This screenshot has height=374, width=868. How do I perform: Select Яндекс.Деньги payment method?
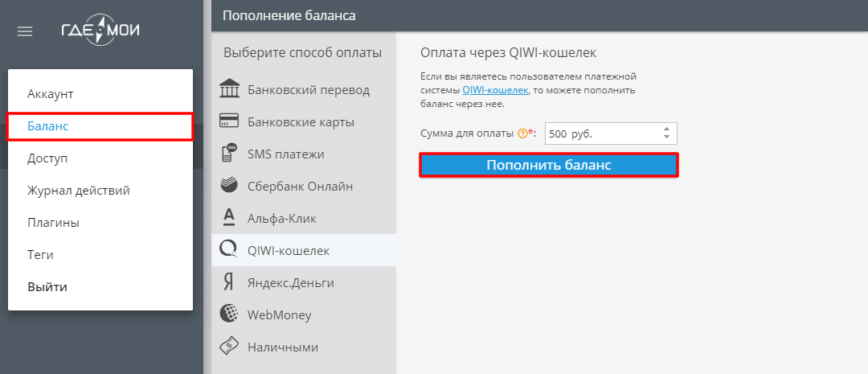304,282
